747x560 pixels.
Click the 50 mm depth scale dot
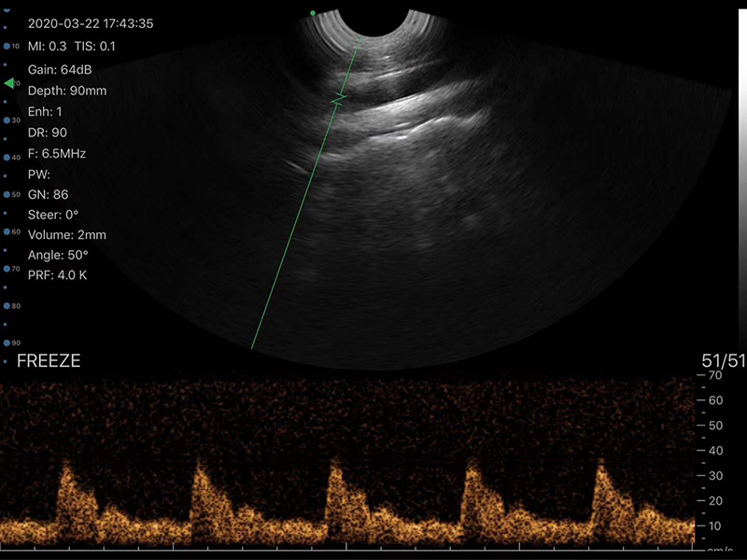(7, 195)
